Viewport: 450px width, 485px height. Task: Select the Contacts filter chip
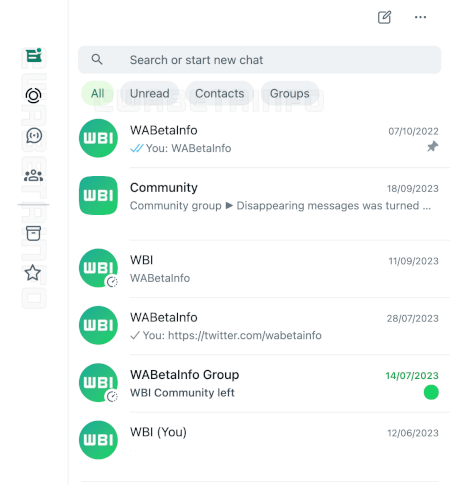(x=220, y=93)
